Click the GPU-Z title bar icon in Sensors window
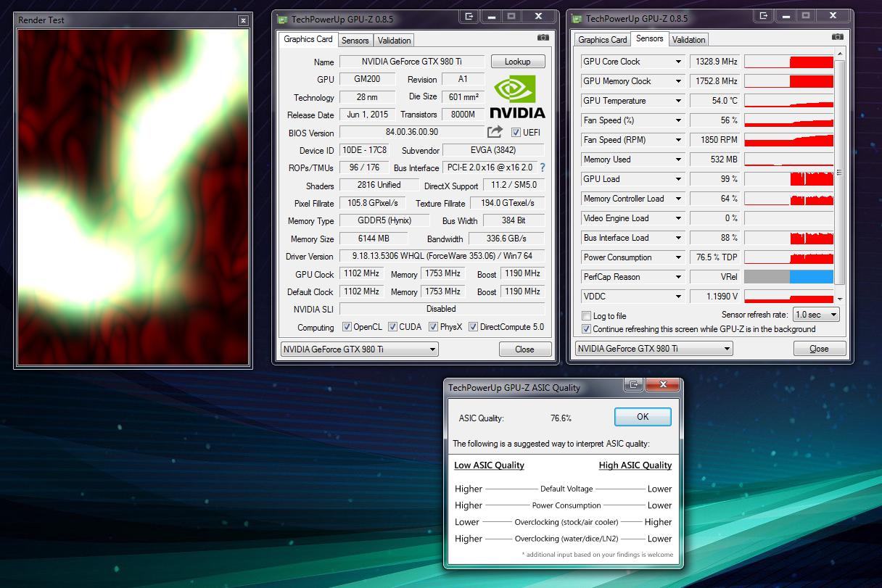 [x=577, y=18]
